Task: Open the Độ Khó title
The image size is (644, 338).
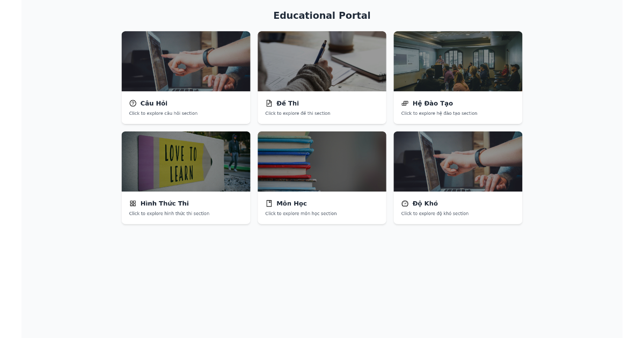Action: (425, 204)
